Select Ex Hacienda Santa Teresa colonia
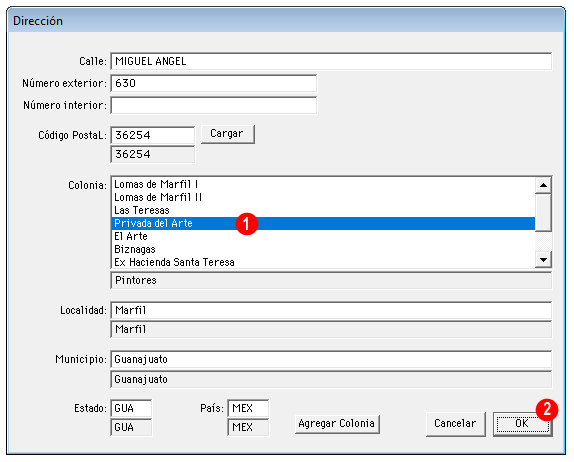Image resolution: width=574 pixels, height=462 pixels. 323,262
